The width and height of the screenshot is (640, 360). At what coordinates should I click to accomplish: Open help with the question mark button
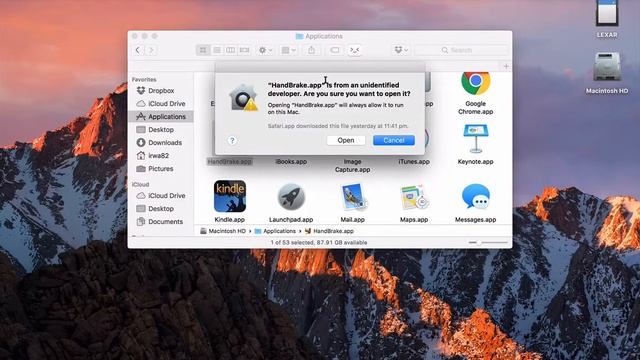coord(232,141)
